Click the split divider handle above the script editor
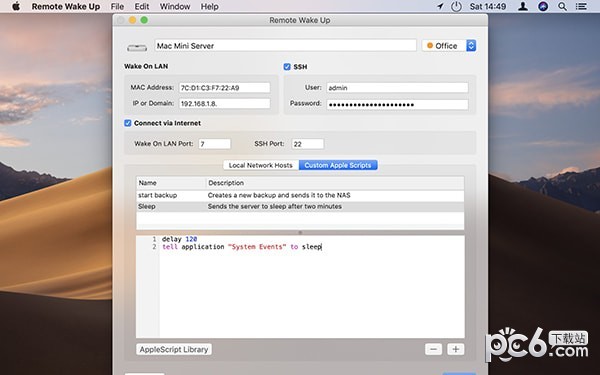 click(300, 232)
